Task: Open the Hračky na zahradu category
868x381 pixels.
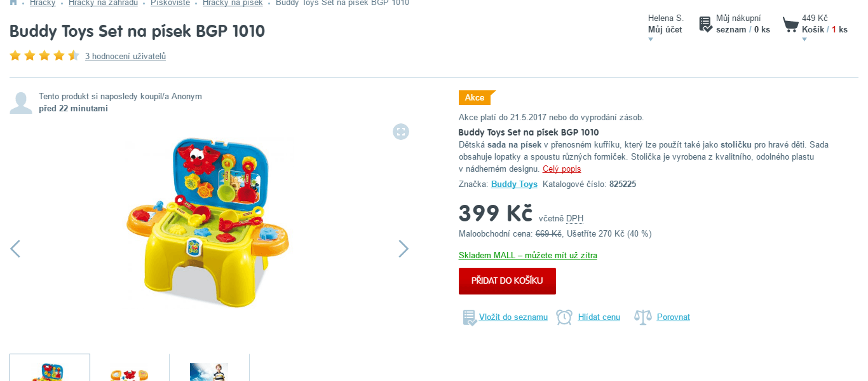Action: click(103, 3)
